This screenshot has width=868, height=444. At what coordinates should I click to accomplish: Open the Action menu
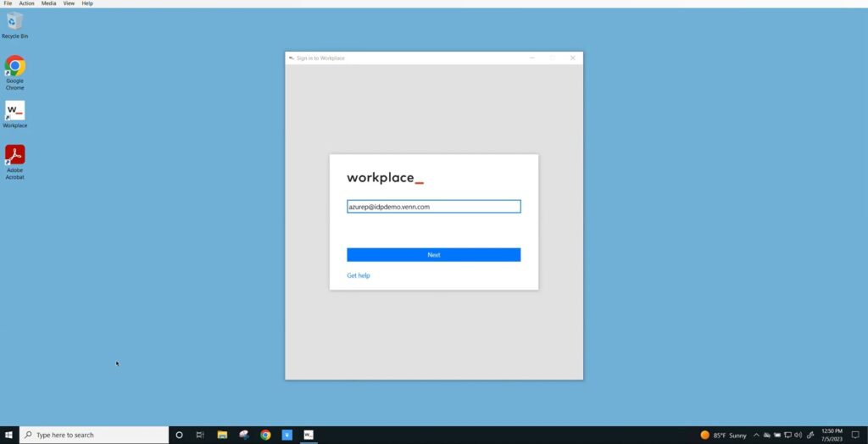tap(27, 3)
